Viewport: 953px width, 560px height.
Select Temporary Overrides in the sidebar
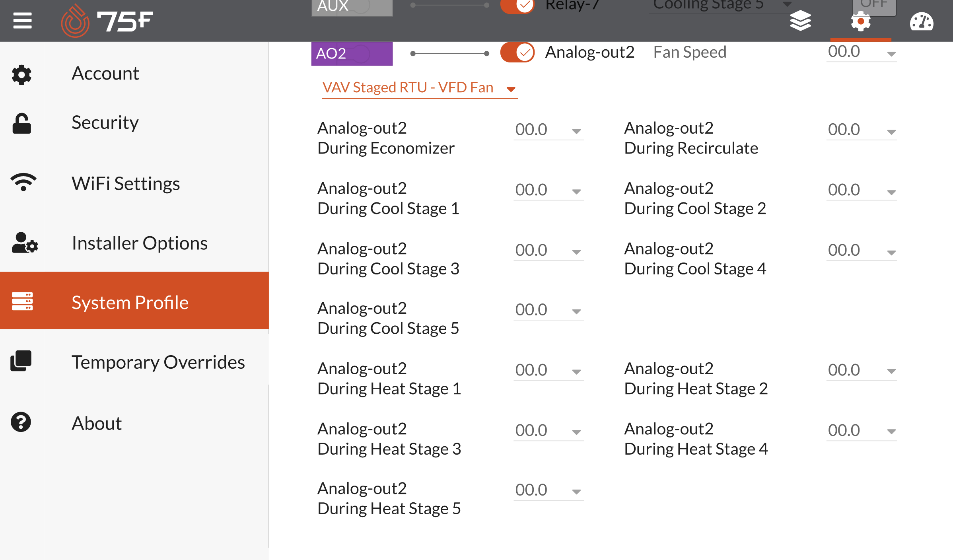click(158, 362)
